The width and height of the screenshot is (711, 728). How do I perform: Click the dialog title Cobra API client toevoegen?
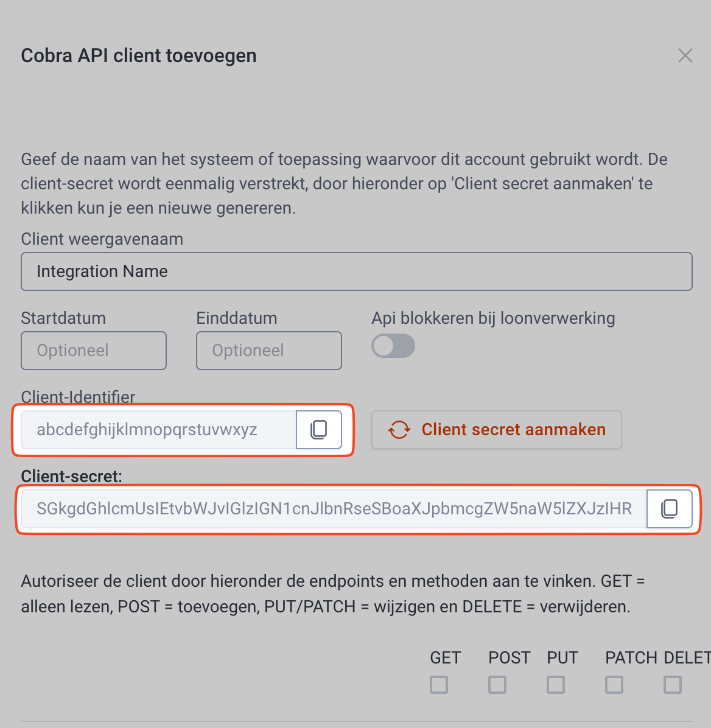tap(139, 55)
